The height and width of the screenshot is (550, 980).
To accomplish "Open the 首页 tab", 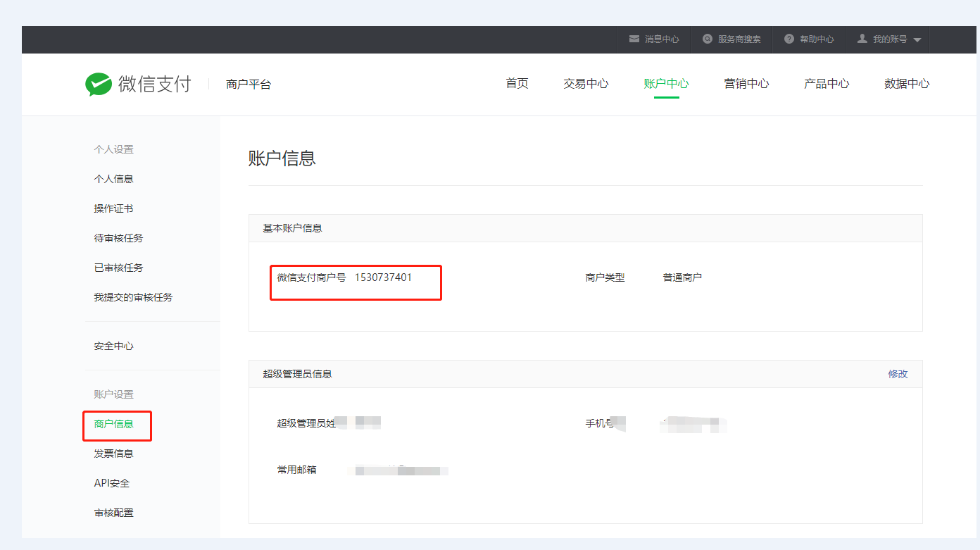I will [517, 84].
